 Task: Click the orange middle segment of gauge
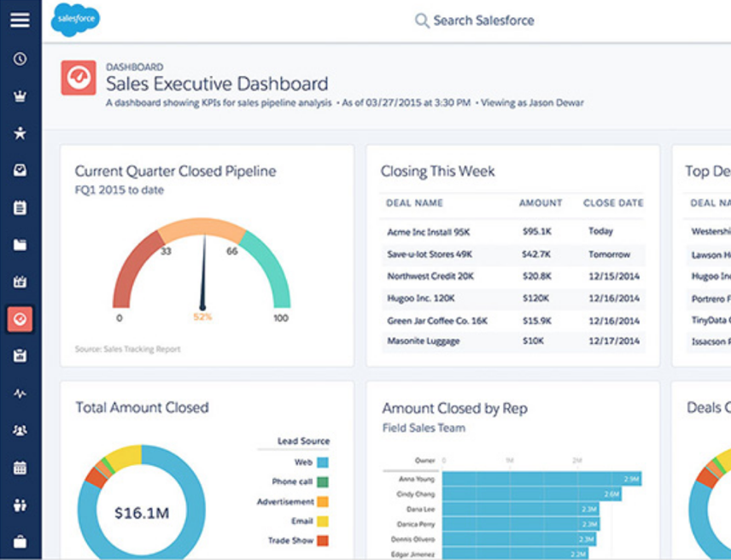click(x=202, y=227)
